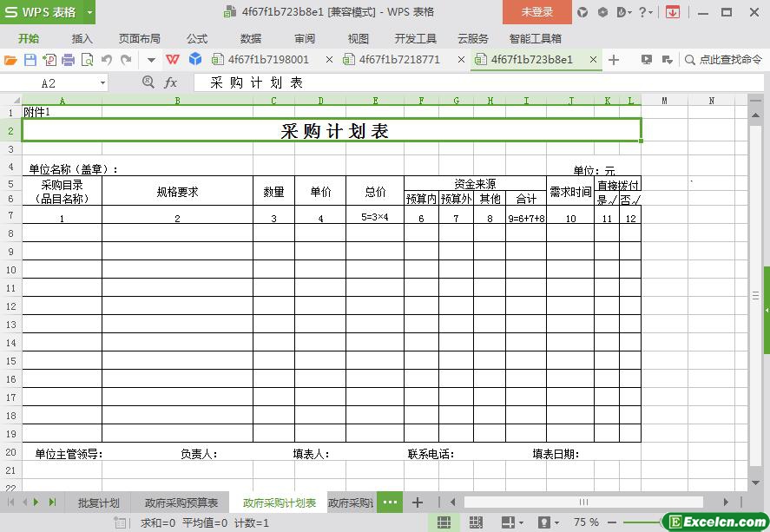Go to the next sheet arrow
Screen dimensions: 770x532
[x=36, y=502]
